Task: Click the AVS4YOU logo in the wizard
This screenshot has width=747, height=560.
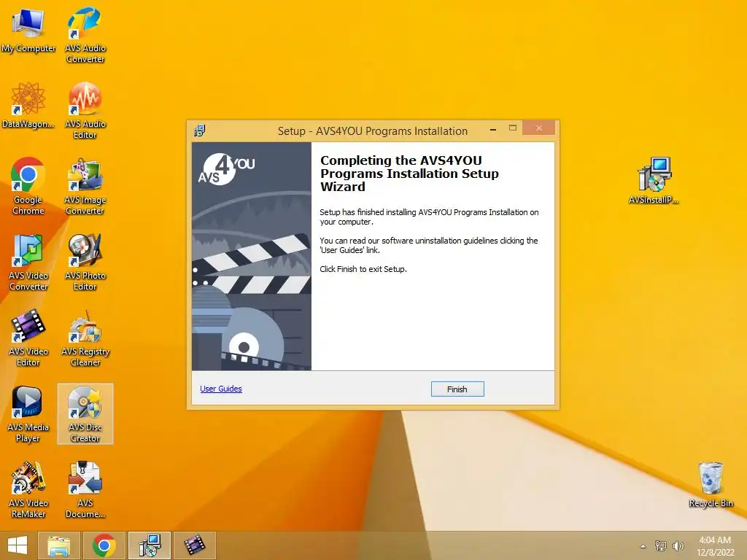Action: coord(226,169)
